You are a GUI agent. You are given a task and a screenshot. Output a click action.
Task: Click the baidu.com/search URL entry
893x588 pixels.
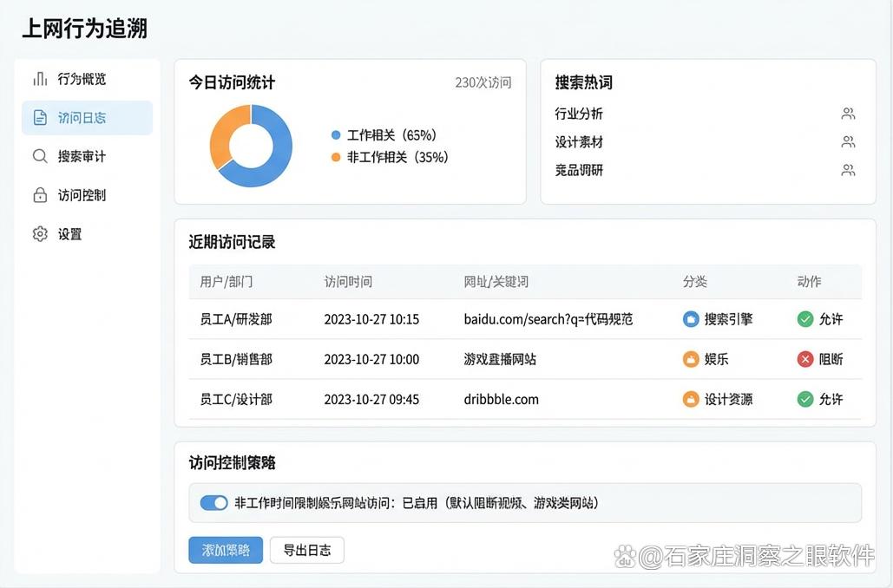coord(548,319)
